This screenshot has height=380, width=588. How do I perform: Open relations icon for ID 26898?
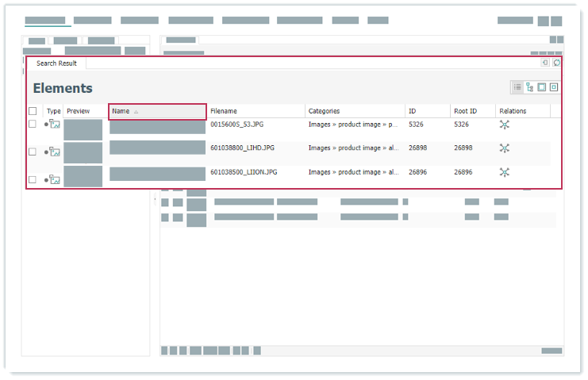[x=504, y=148]
